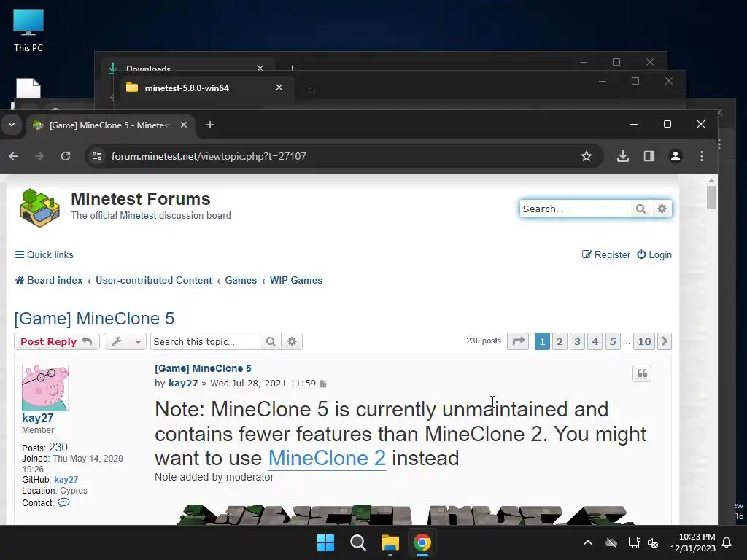Screen dimensions: 747x560
Task: Click Register link
Action: point(606,254)
